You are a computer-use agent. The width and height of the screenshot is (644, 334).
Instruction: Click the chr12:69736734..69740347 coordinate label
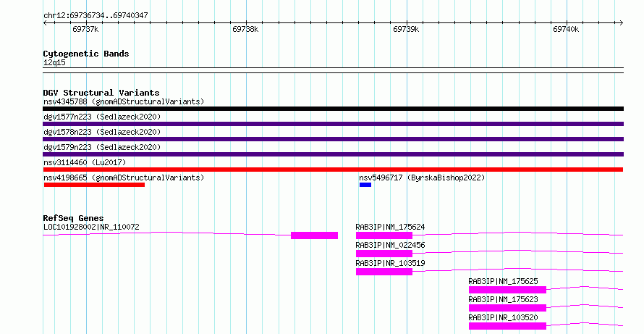pyautogui.click(x=96, y=16)
